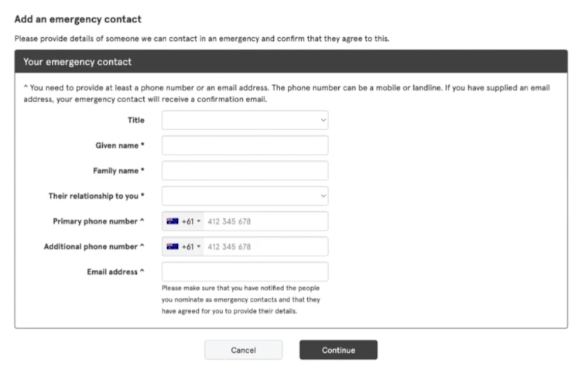Expand the Their relationship to you dropdown
This screenshot has height=373, width=588.
click(244, 196)
